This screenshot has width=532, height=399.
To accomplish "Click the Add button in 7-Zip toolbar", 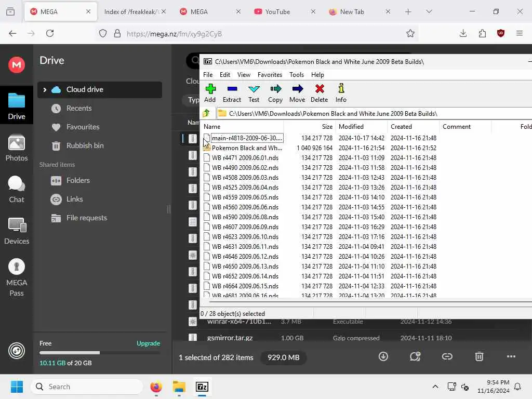I will coord(210,93).
